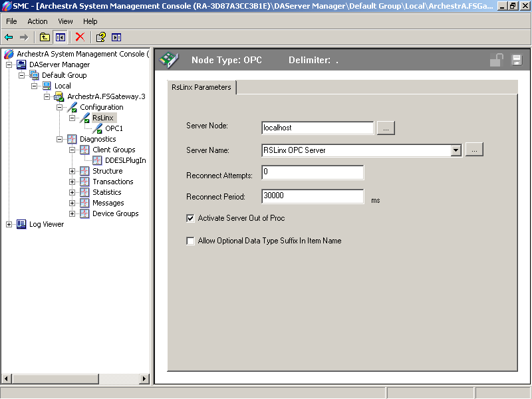This screenshot has width=532, height=399.
Task: Click the Up One Level folder icon
Action: pos(45,37)
